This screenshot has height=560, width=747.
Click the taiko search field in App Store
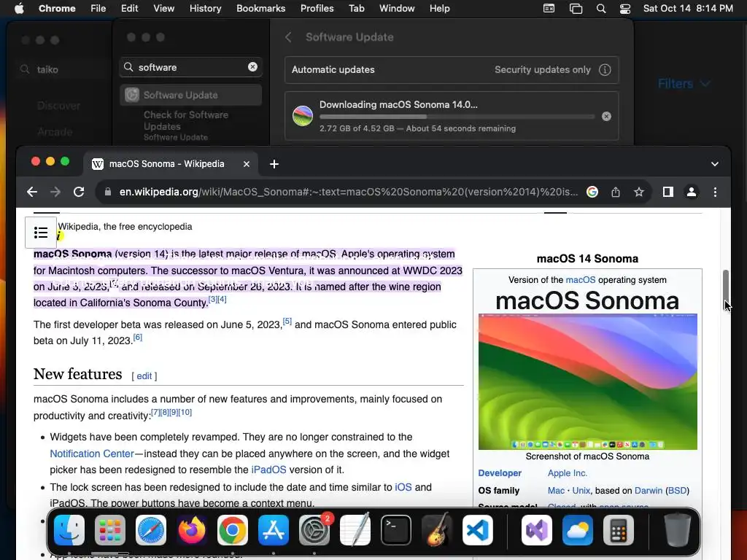click(x=62, y=69)
